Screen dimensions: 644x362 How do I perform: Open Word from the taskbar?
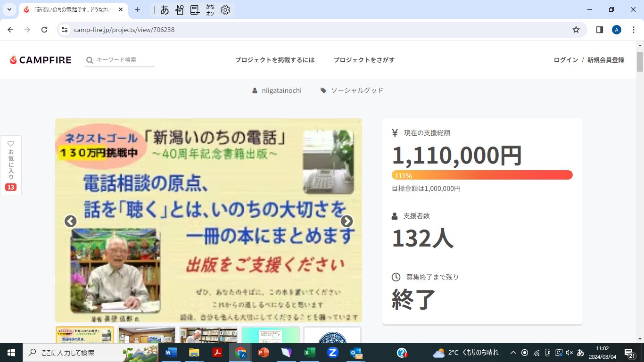pyautogui.click(x=171, y=353)
